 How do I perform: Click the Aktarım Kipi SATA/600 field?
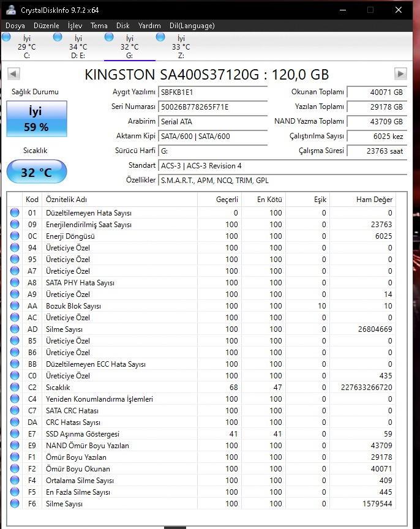(x=213, y=137)
